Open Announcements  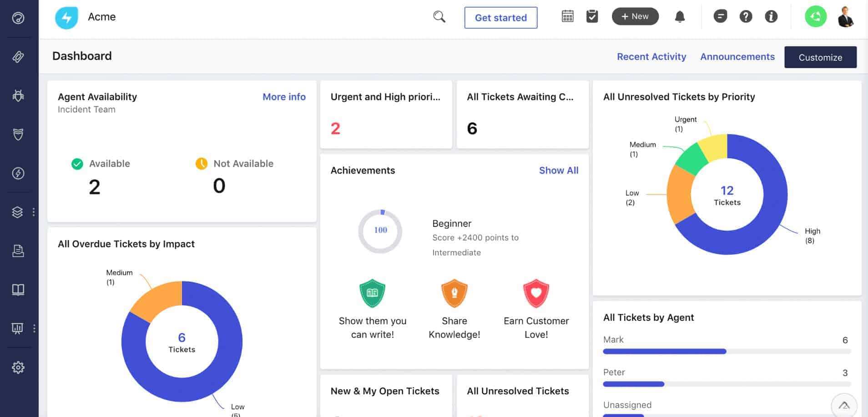[x=737, y=57]
